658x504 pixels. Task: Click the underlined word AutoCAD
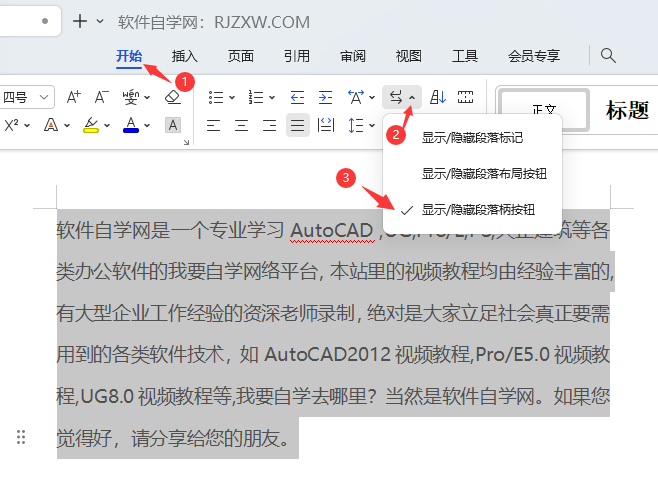pos(332,230)
